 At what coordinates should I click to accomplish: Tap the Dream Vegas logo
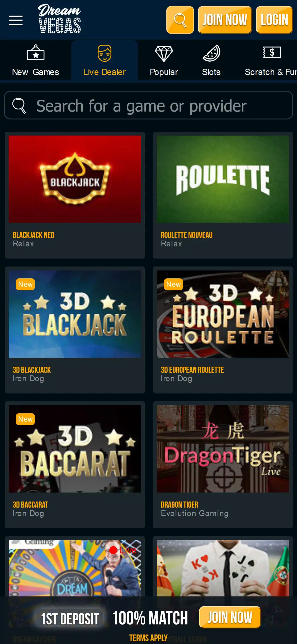point(60,19)
